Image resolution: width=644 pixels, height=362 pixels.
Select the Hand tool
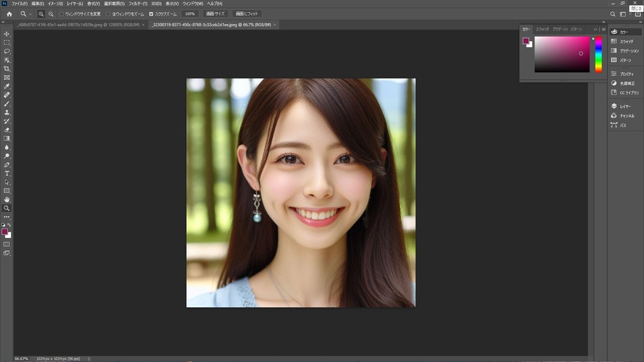pyautogui.click(x=7, y=199)
